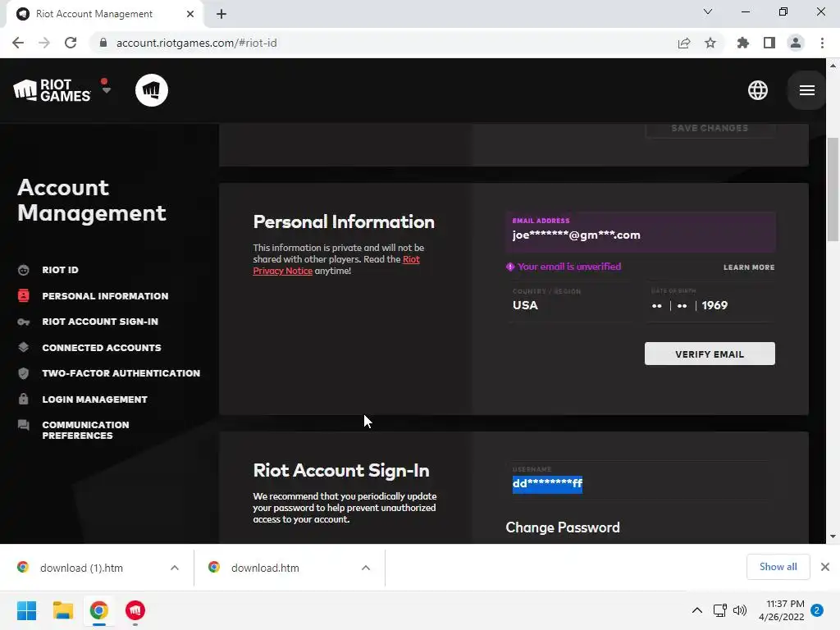Open the Learn More link
The width and height of the screenshot is (840, 630).
pyautogui.click(x=749, y=267)
